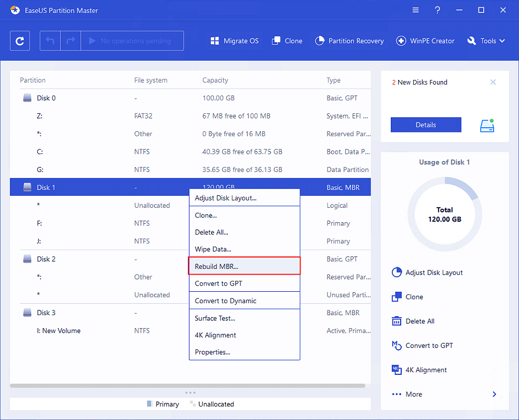Select Convert to Dynamic menu entry
The width and height of the screenshot is (519, 420).
click(x=244, y=301)
